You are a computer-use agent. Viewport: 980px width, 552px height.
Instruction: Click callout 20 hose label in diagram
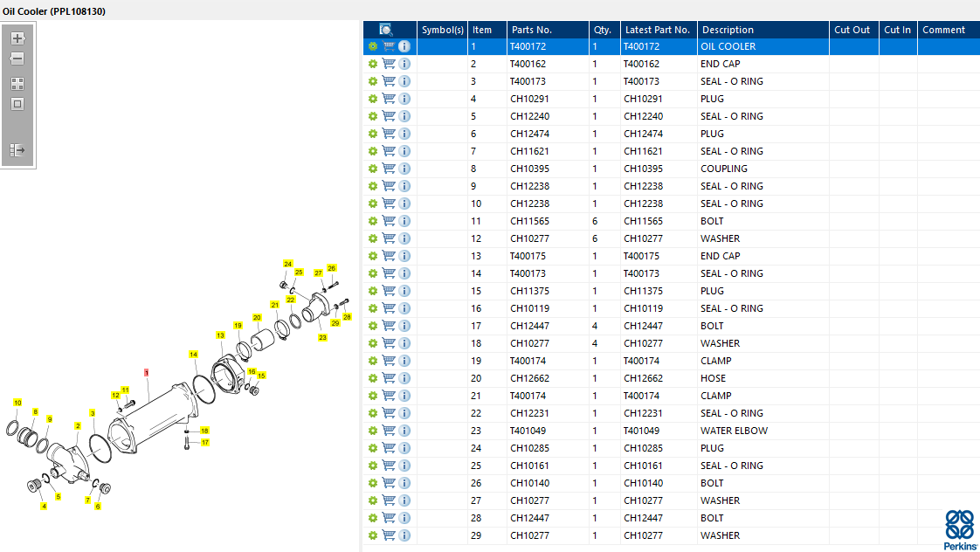[257, 318]
